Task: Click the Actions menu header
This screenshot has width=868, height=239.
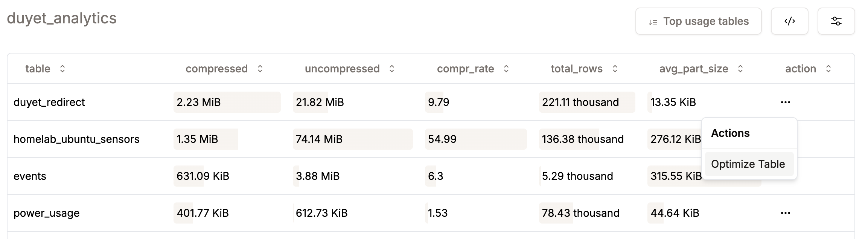Action: (x=730, y=133)
